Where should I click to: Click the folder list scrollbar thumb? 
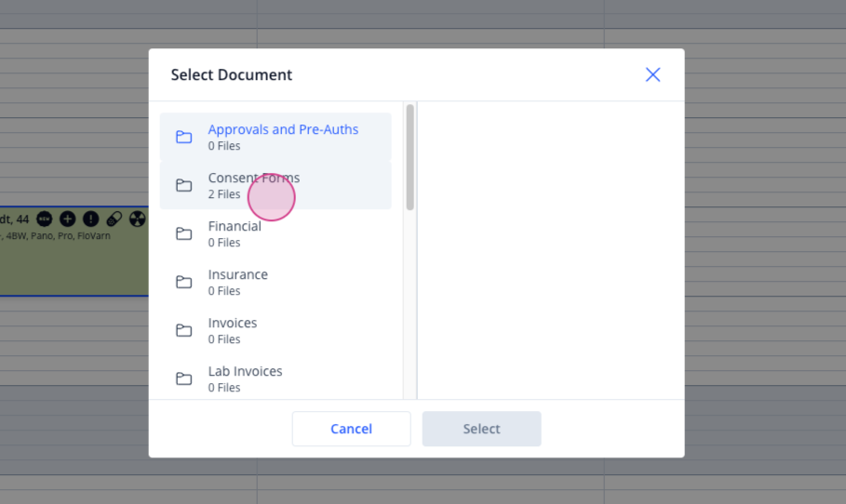(410, 157)
